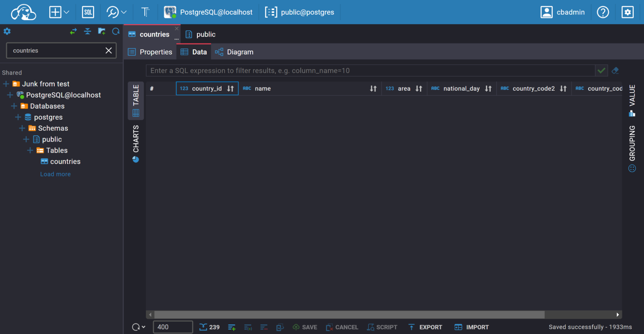
Task: Clear the countries search field
Action: tap(109, 50)
